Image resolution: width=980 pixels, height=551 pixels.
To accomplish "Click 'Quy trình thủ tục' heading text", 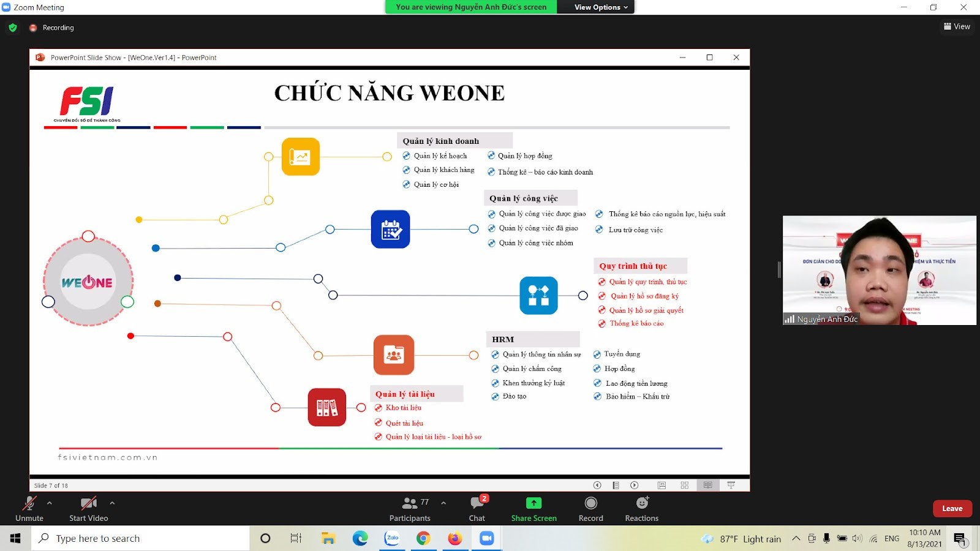I will point(633,266).
